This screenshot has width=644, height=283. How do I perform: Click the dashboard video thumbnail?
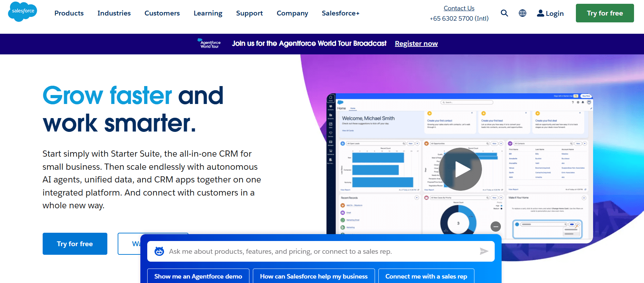tap(460, 168)
